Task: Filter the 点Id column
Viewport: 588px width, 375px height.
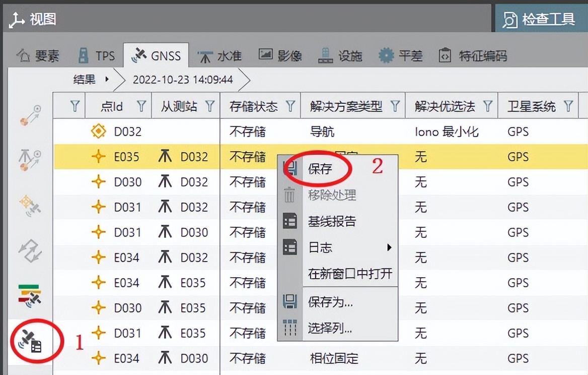Action: click(141, 106)
